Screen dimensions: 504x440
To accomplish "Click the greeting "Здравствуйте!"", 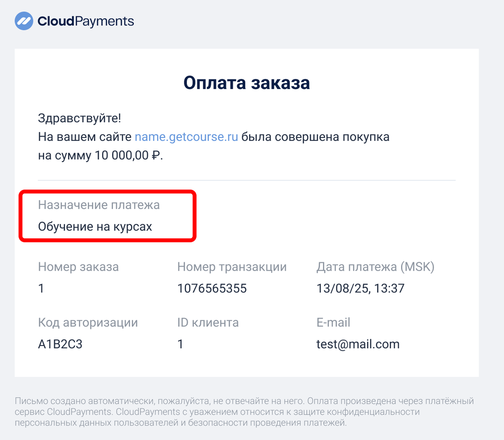I will tap(79, 118).
